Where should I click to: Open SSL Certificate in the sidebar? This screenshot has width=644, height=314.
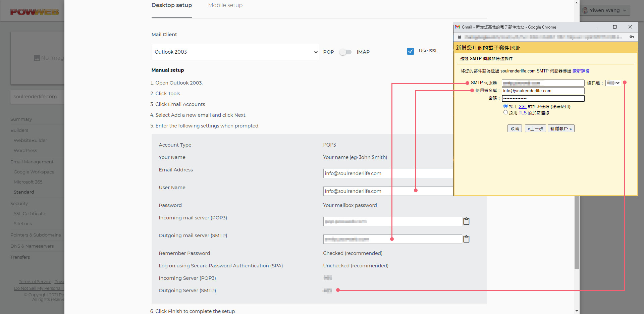pos(30,214)
